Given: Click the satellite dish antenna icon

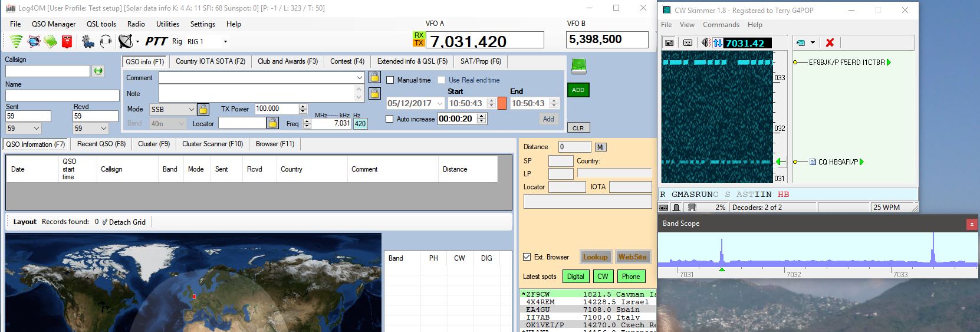Looking at the screenshot, I should pos(125,41).
